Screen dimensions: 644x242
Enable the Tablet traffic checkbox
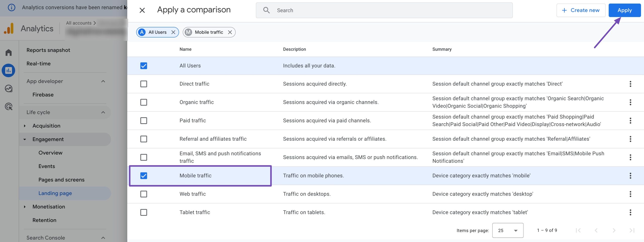144,213
